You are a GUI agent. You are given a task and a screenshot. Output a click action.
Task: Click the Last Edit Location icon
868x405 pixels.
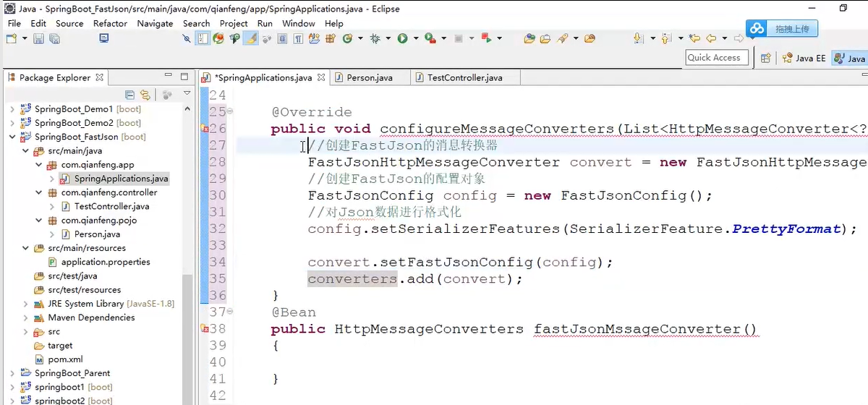pos(694,38)
